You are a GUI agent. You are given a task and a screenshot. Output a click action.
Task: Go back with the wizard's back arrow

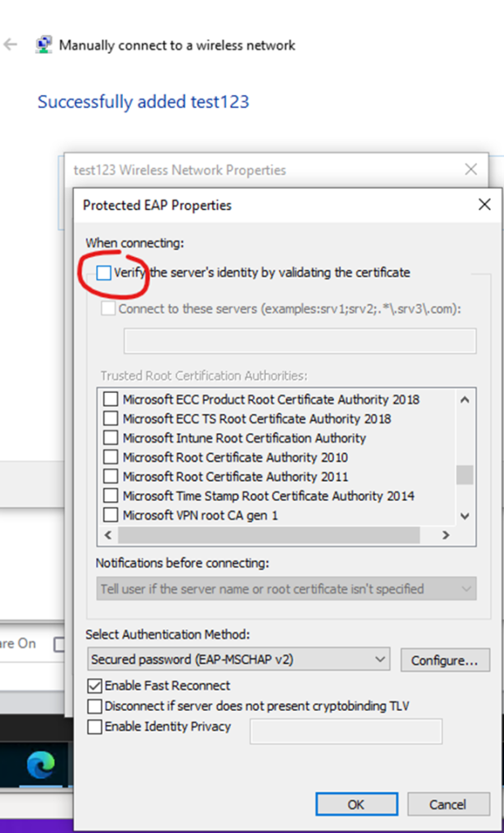click(10, 45)
